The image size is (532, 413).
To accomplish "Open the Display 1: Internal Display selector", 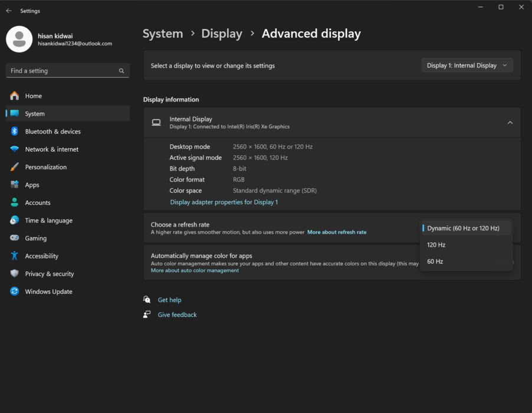I will click(x=467, y=65).
